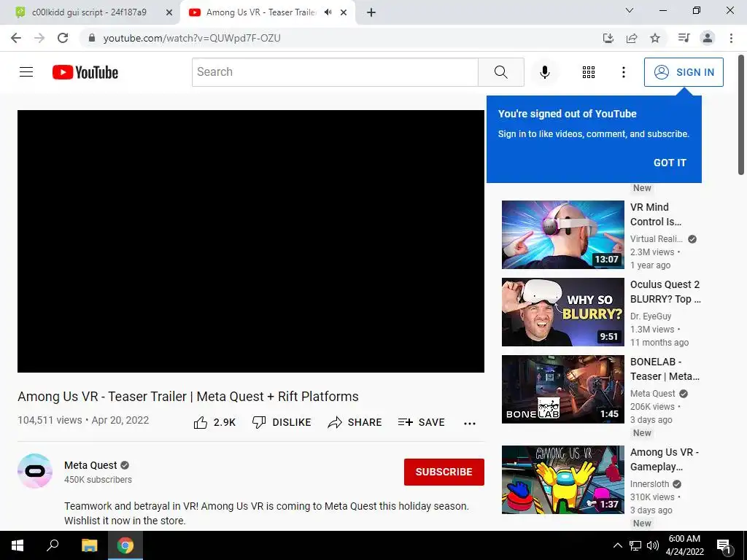Start voice search with microphone icon
This screenshot has height=560, width=747.
[x=544, y=72]
